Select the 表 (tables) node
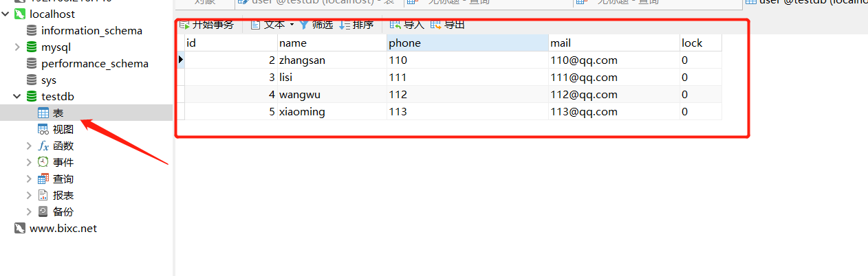 point(86,113)
